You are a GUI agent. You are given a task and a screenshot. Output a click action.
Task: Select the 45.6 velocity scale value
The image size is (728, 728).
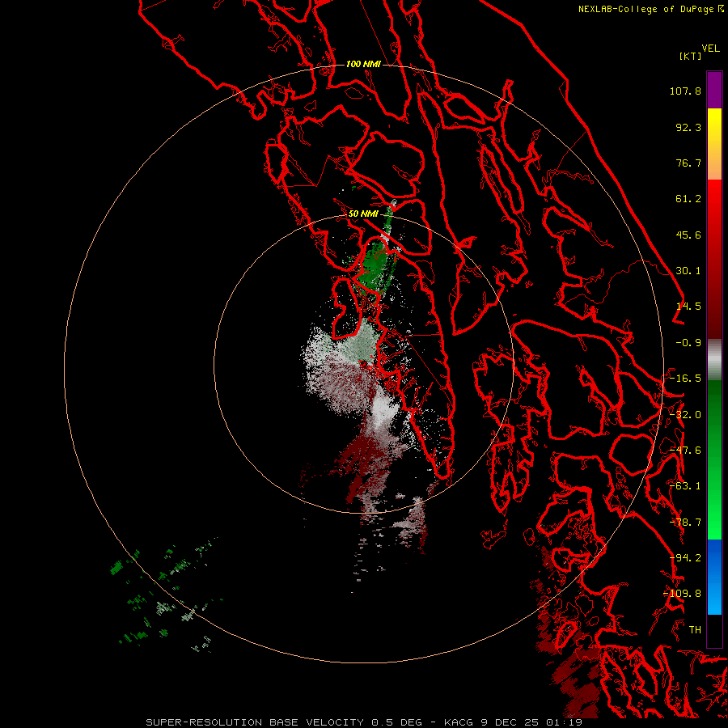click(688, 235)
